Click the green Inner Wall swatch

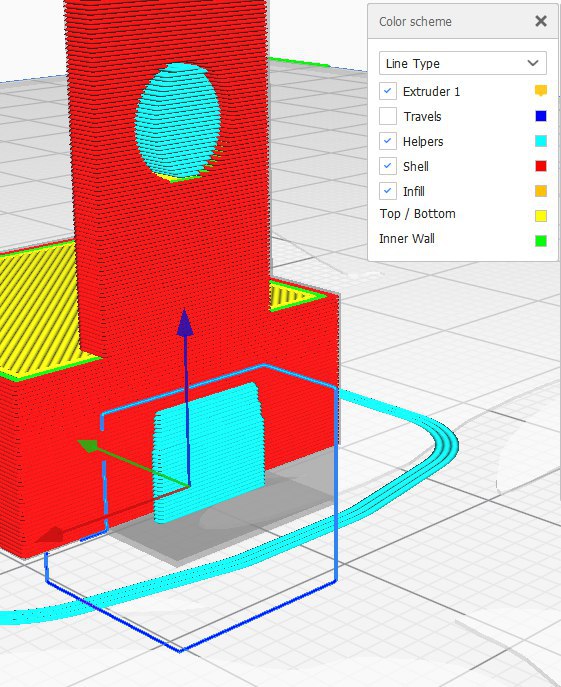541,241
